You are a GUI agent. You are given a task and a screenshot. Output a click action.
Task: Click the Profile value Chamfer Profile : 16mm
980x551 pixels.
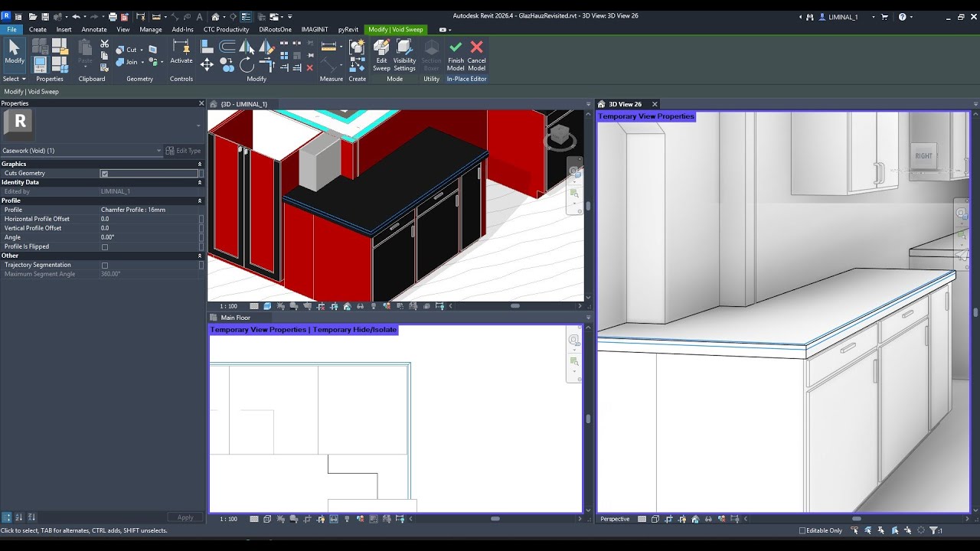click(133, 210)
